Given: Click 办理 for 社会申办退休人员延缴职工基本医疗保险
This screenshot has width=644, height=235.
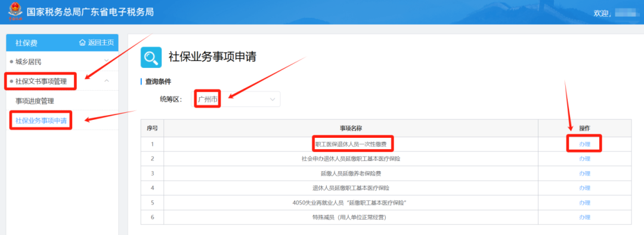Looking at the screenshot, I should (584, 159).
